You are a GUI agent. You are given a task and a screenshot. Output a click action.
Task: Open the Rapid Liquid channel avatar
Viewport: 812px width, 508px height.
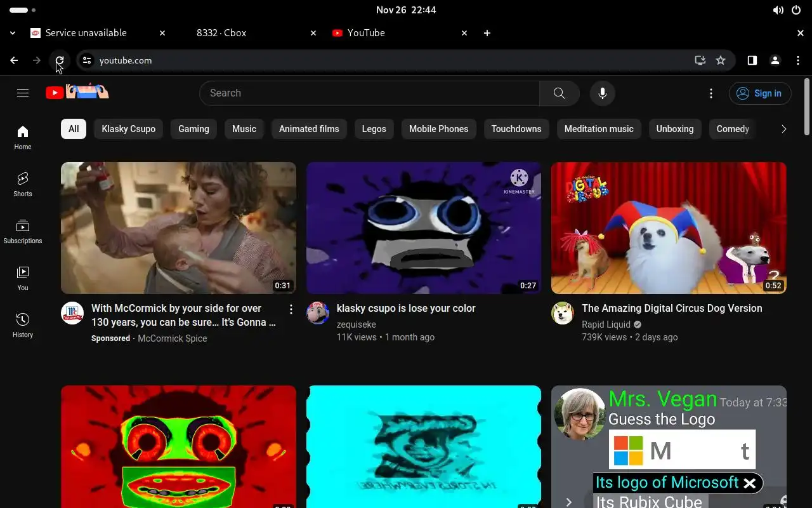click(563, 313)
